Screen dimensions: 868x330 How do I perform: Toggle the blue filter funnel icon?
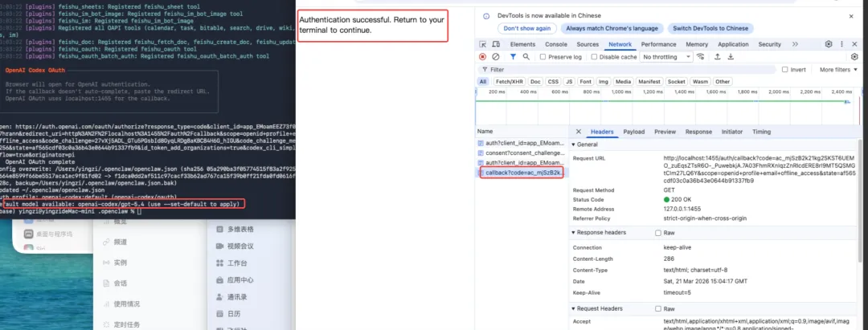[x=513, y=57]
